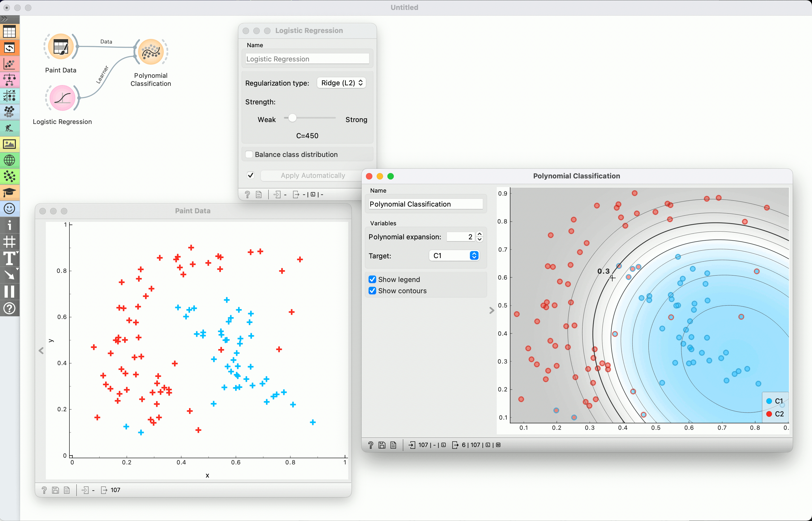Click the save image icon in Polynomial Classification
This screenshot has height=521, width=812.
point(382,445)
